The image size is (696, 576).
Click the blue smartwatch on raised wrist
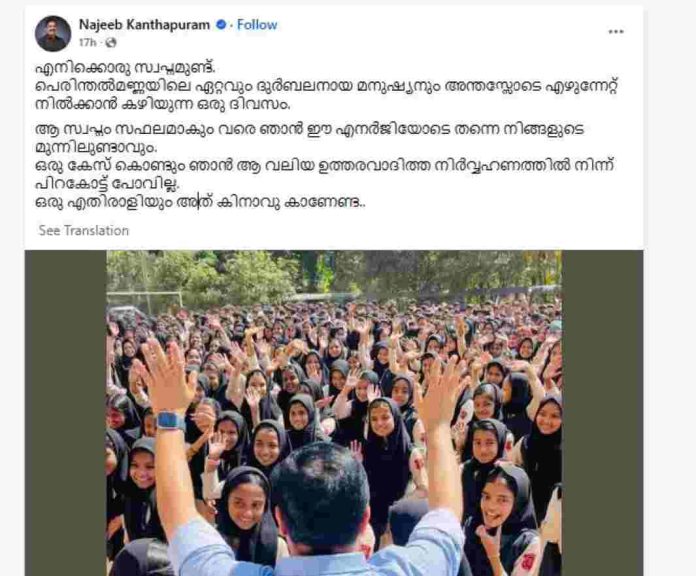pyautogui.click(x=171, y=420)
